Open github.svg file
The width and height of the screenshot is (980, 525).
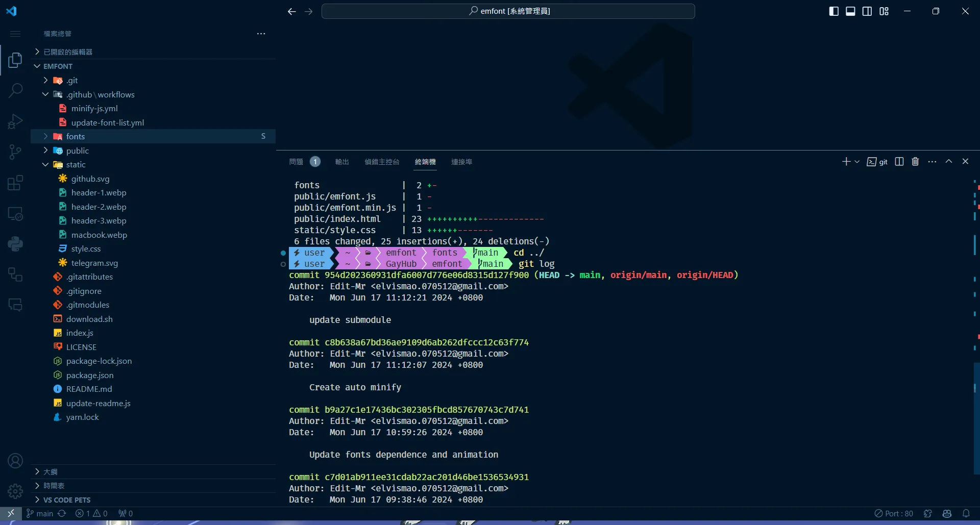coord(153,179)
